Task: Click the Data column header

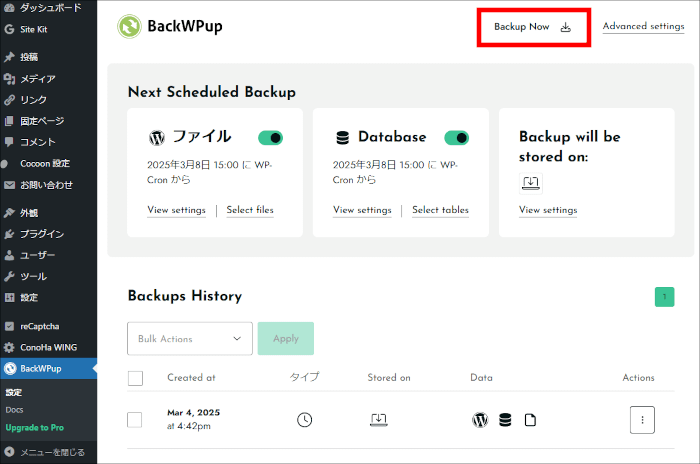Action: click(x=481, y=378)
